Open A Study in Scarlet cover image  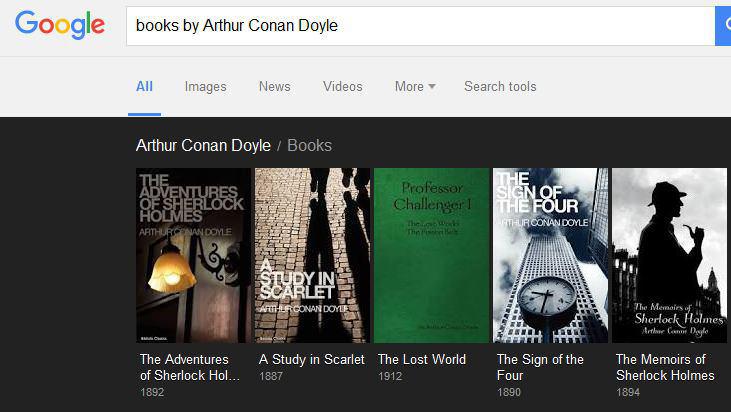coord(312,255)
